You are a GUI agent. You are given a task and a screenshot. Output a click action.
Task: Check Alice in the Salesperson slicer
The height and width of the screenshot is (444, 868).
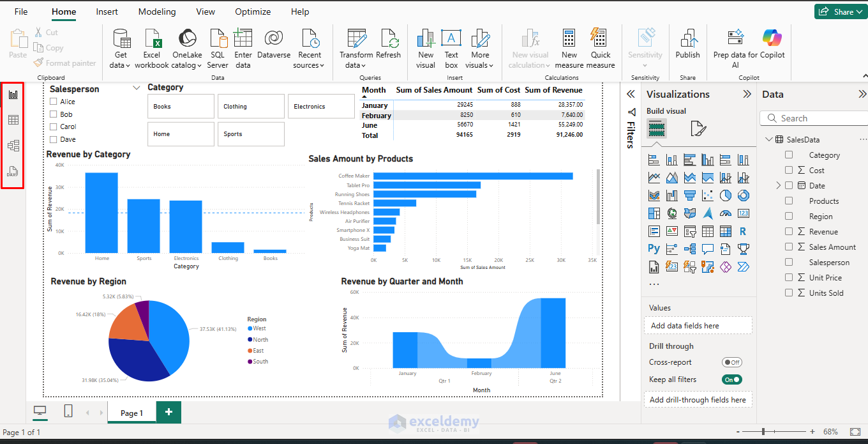tap(54, 102)
